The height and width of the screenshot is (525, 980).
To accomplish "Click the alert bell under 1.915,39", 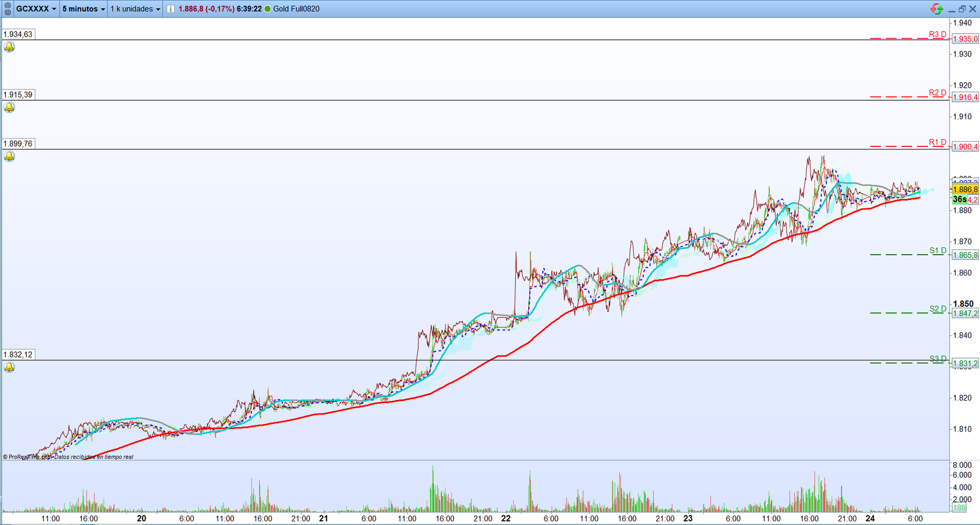I will 9,108.
